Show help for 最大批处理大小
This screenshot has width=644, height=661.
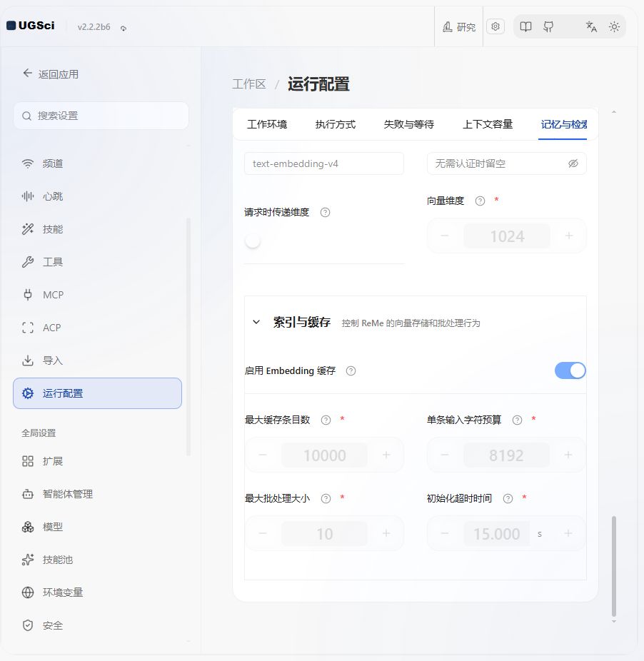pyautogui.click(x=326, y=499)
